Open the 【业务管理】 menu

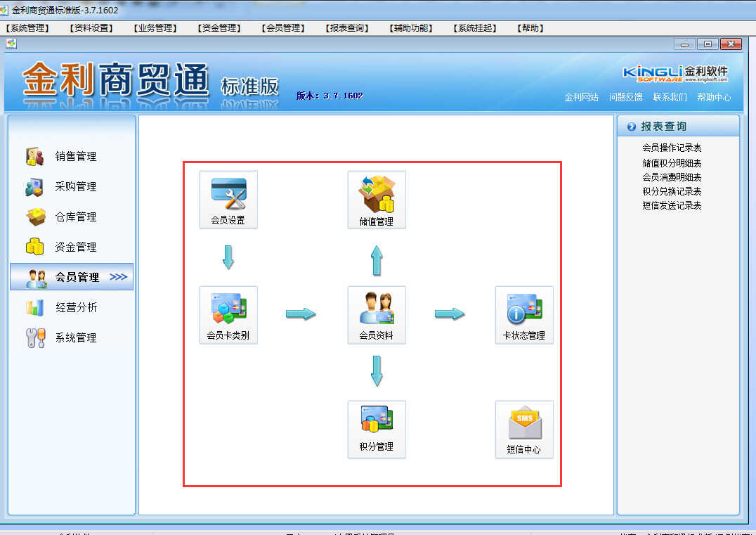155,28
